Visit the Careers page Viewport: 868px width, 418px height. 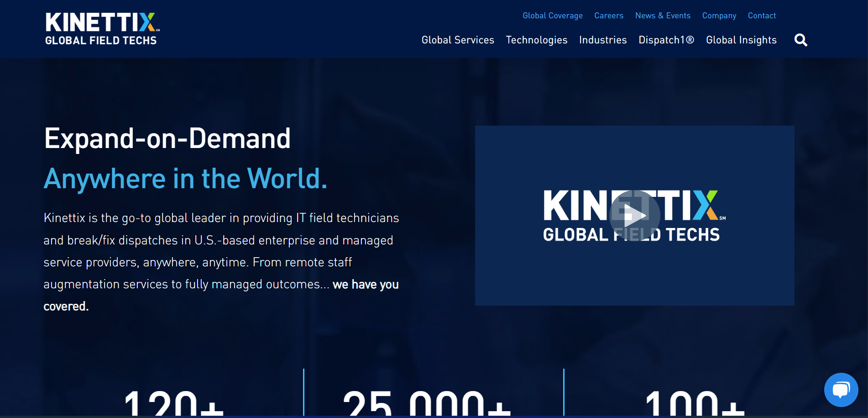(609, 16)
